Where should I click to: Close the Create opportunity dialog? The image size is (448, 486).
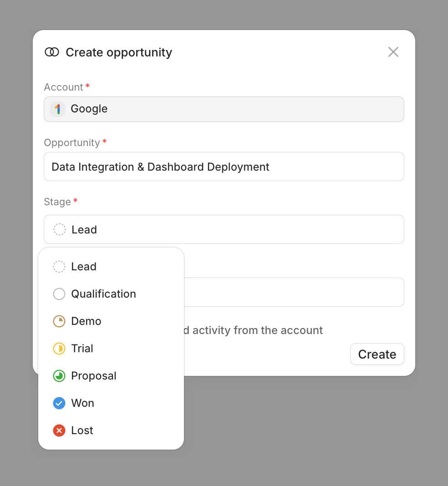tap(393, 52)
